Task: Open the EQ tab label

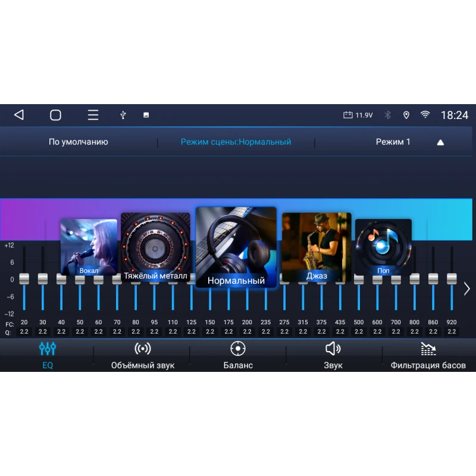Action: pos(48,365)
